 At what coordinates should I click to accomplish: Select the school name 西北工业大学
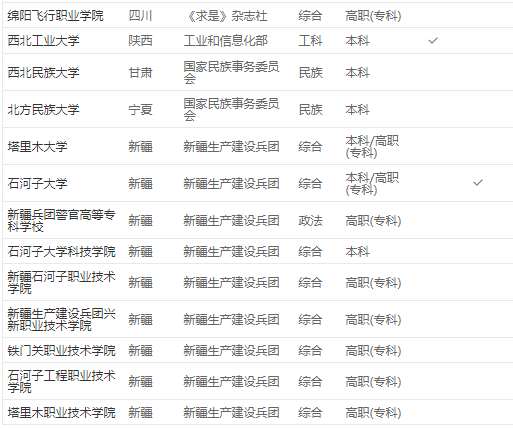(x=43, y=41)
